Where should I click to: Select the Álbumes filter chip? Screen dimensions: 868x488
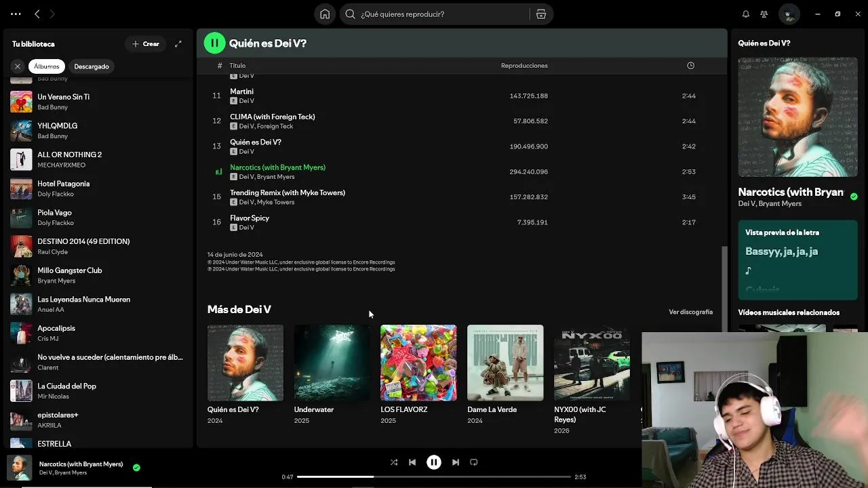coord(47,66)
